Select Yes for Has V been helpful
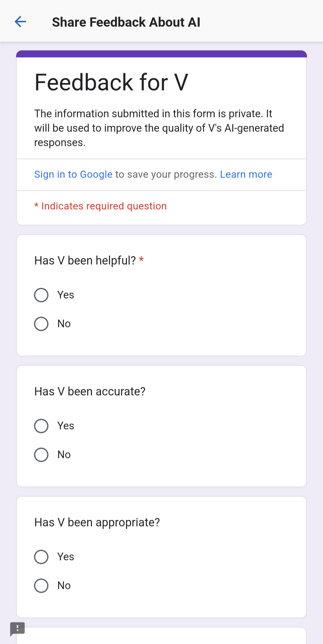Viewport: 323px width, 644px height. tap(41, 295)
